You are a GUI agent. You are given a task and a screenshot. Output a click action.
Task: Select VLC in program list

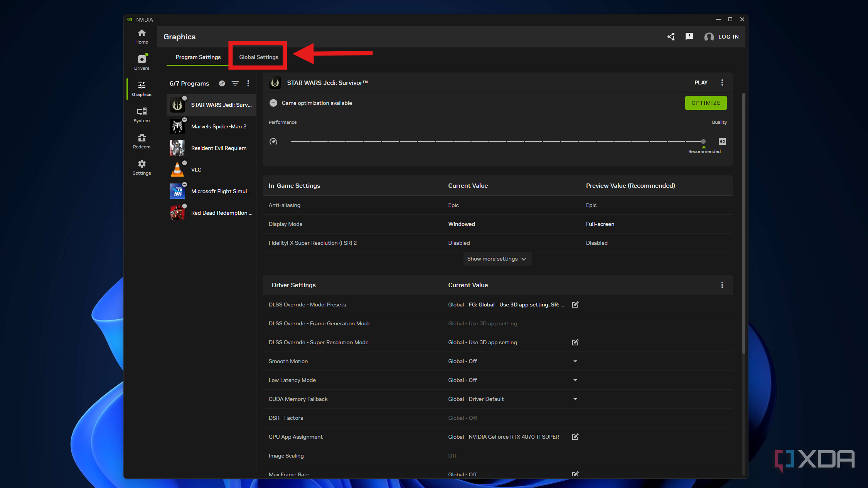tap(211, 170)
